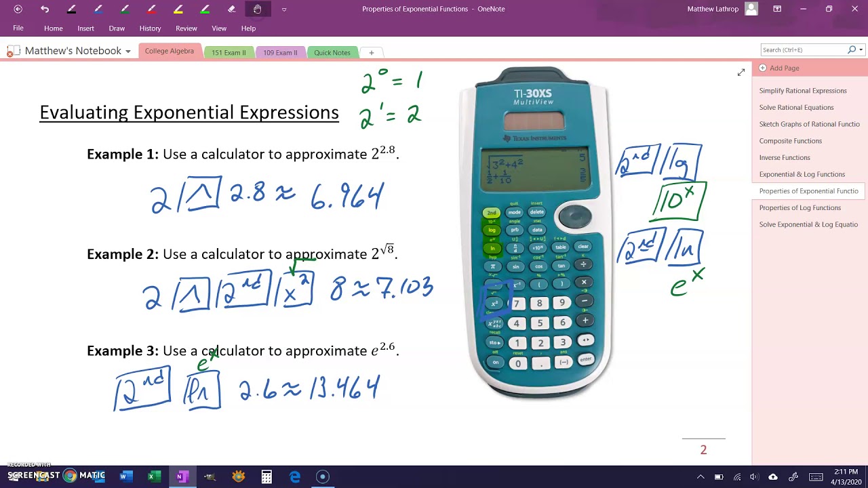The image size is (868, 488).
Task: Open Word from the taskbar
Action: [126, 476]
